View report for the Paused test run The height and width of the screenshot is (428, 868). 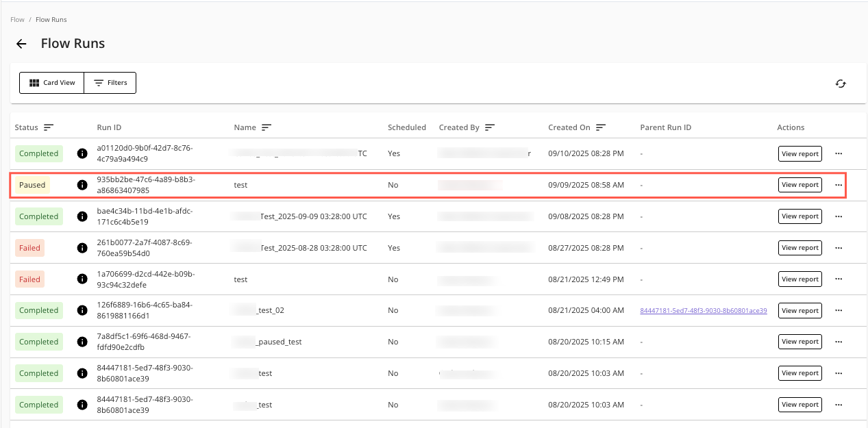click(799, 185)
